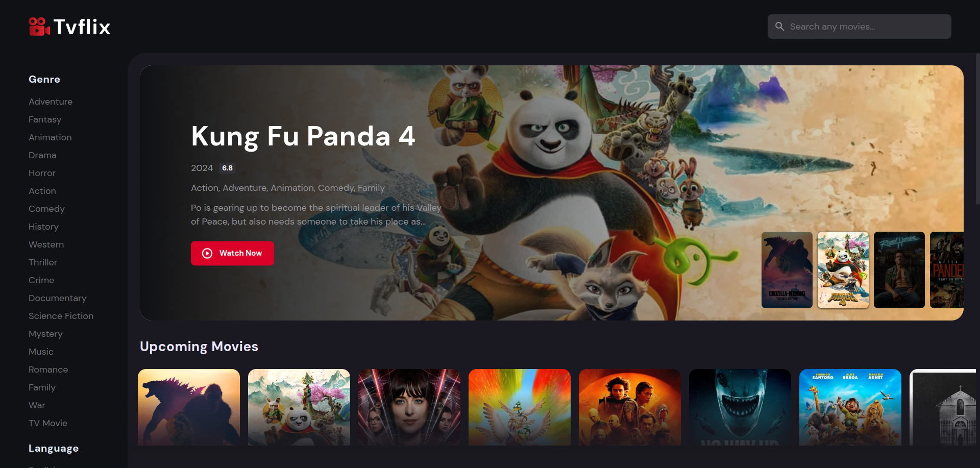Open the Romance genre

pos(48,370)
